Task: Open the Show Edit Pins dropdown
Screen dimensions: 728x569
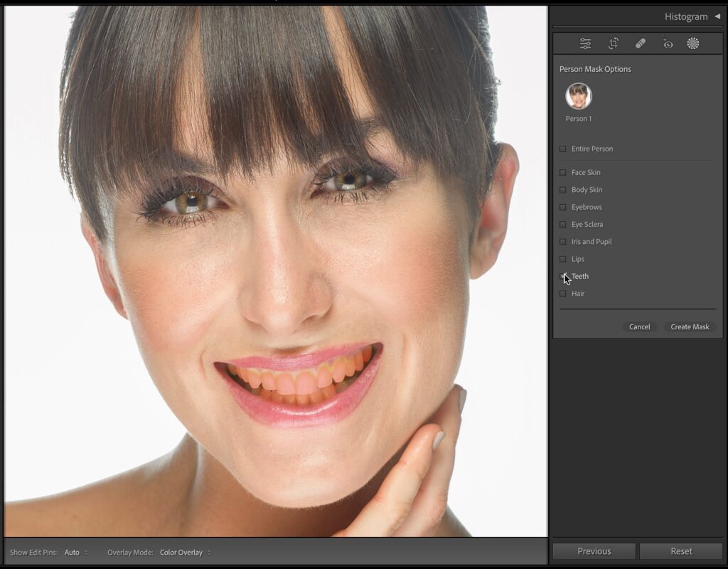Action: click(76, 552)
